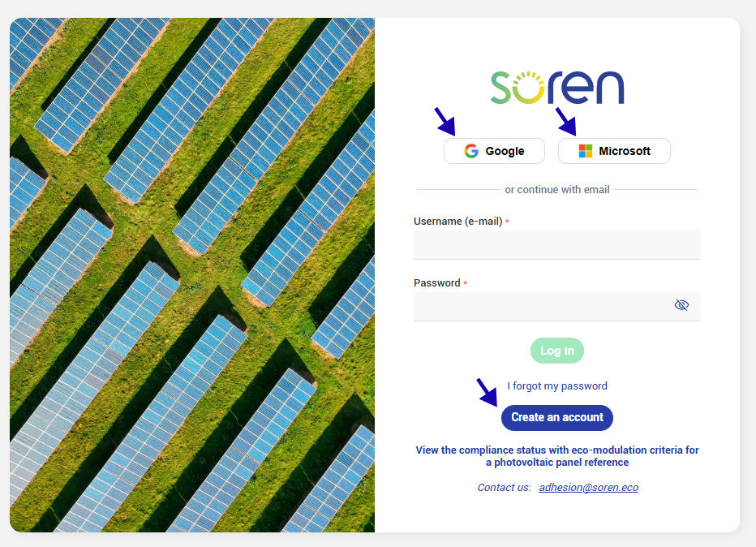Click the Google logo icon
This screenshot has width=756, height=547.
(471, 151)
